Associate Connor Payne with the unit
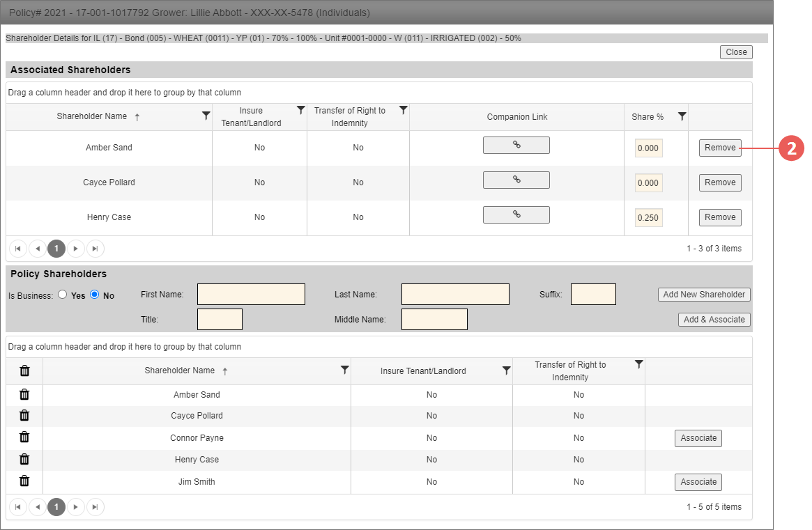This screenshot has width=812, height=530. pos(698,438)
